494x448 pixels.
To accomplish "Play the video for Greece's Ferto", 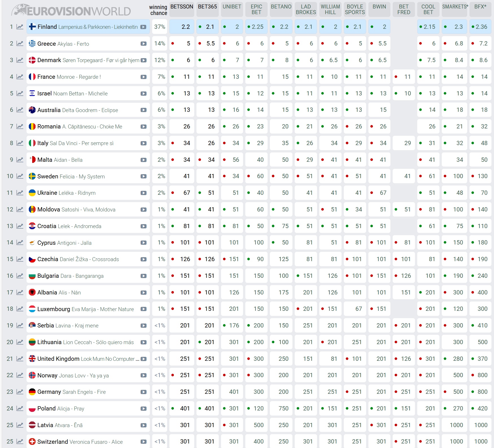I will pos(143,44).
